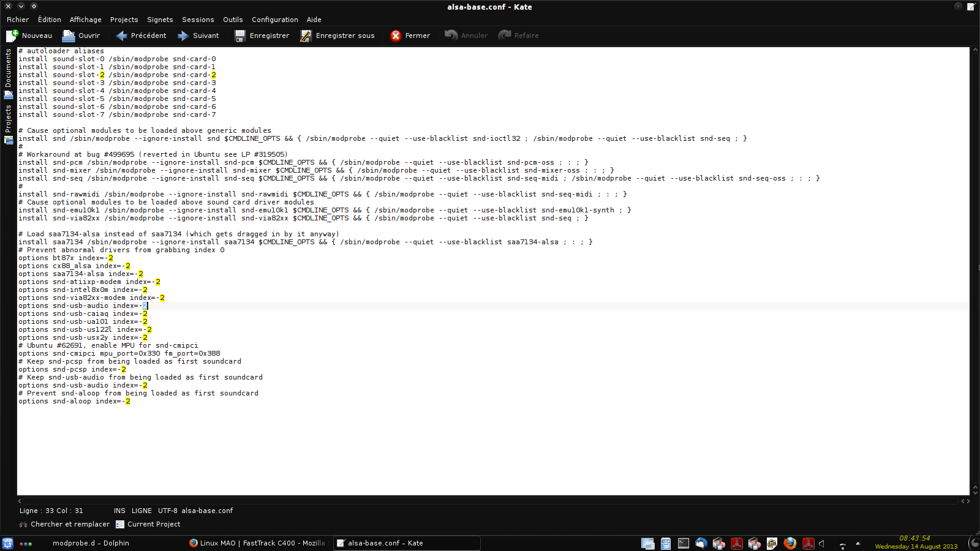The height and width of the screenshot is (551, 980).
Task: Click the Ligne 33 Col 31 position indicator
Action: click(51, 511)
